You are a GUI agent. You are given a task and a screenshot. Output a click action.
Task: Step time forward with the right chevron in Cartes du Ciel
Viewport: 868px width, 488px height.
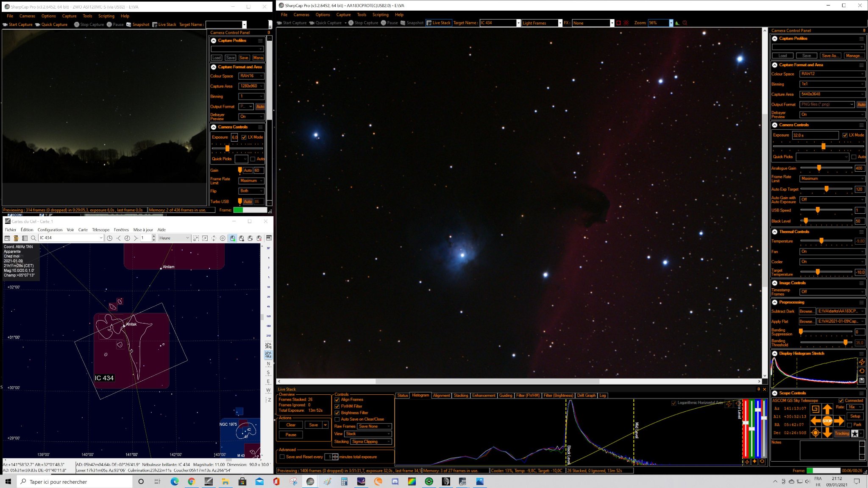[x=136, y=238]
